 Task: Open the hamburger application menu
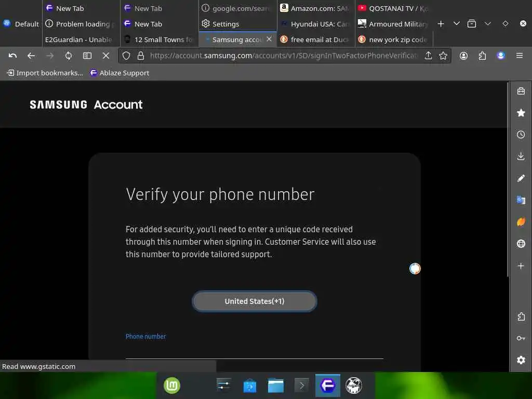pos(520,56)
